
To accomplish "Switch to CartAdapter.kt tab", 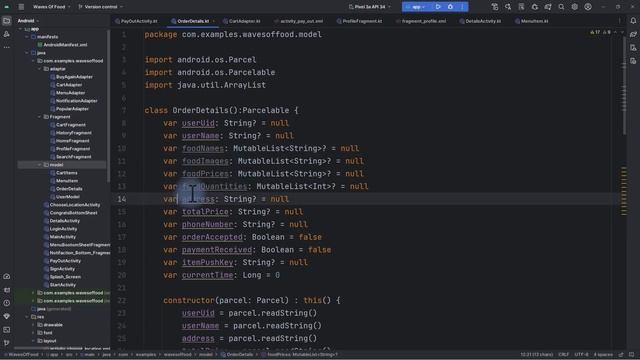I will (x=242, y=21).
